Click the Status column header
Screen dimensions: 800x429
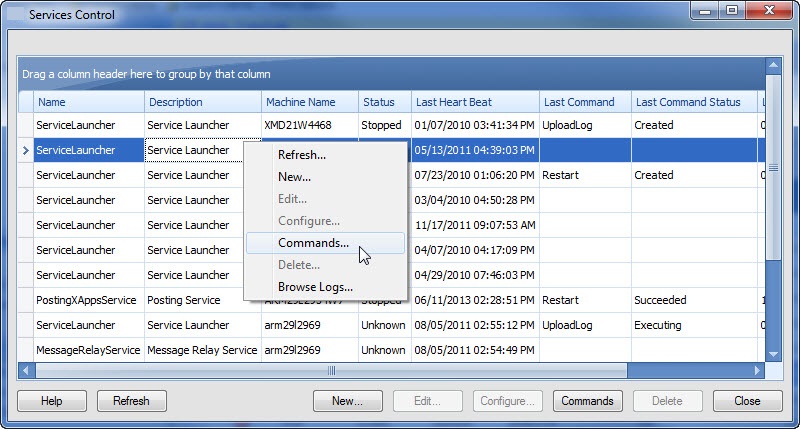point(384,102)
